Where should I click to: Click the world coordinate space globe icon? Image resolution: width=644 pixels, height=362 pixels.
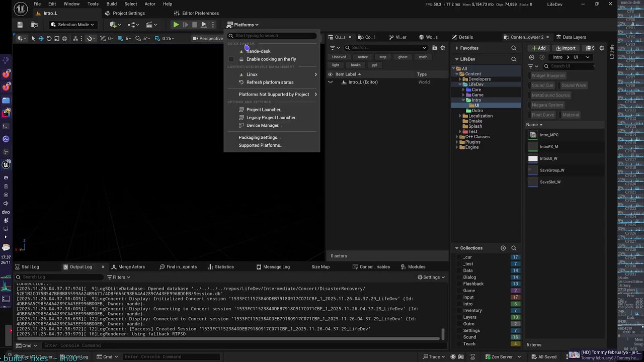pos(64,38)
